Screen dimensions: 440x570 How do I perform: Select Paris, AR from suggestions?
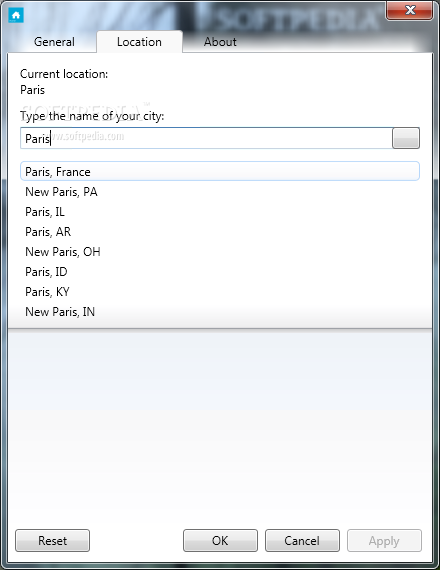click(220, 232)
